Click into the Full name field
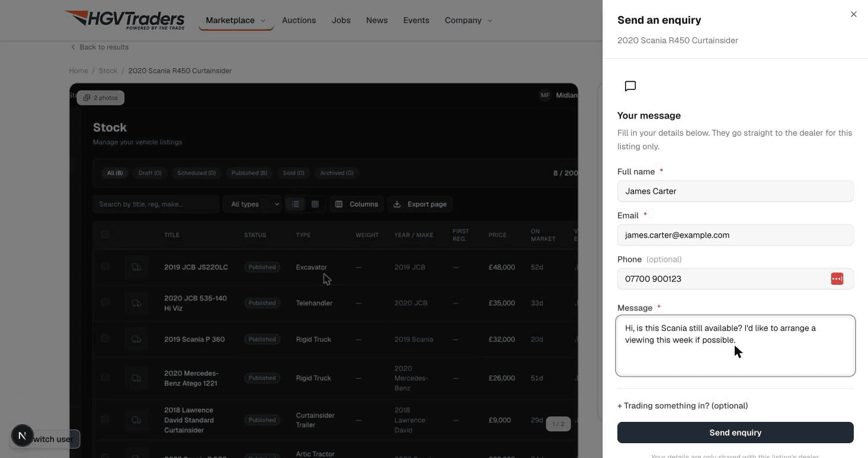868x458 pixels. tap(735, 191)
